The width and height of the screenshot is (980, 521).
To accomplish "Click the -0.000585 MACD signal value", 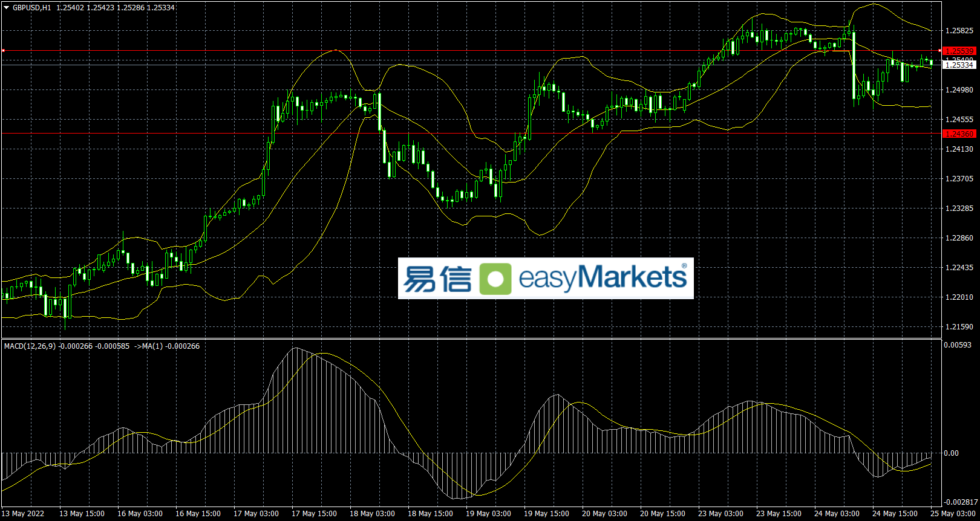I will (113, 346).
